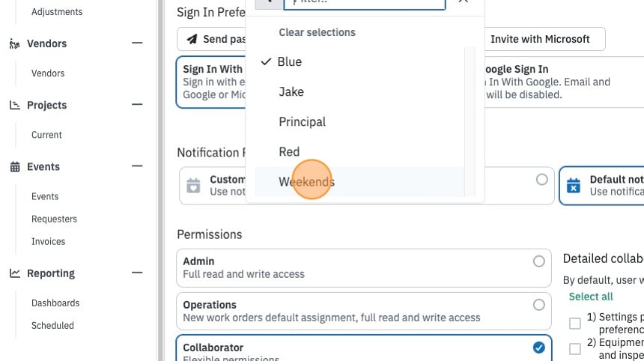
Task: Click the dropdown list scrollbar
Action: pos(470,121)
